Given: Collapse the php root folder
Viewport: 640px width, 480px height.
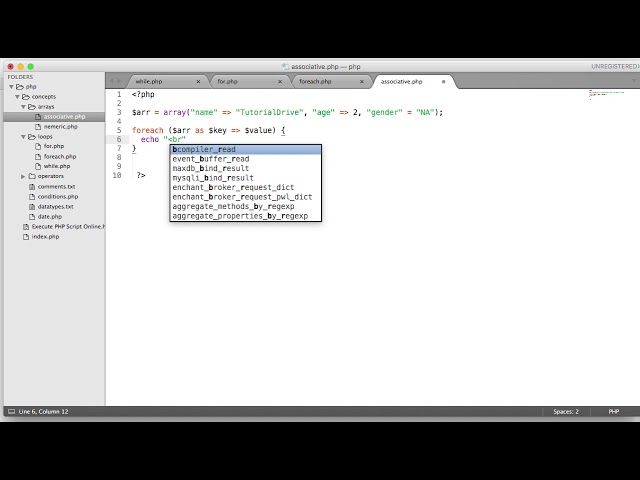Looking at the screenshot, I should (11, 87).
